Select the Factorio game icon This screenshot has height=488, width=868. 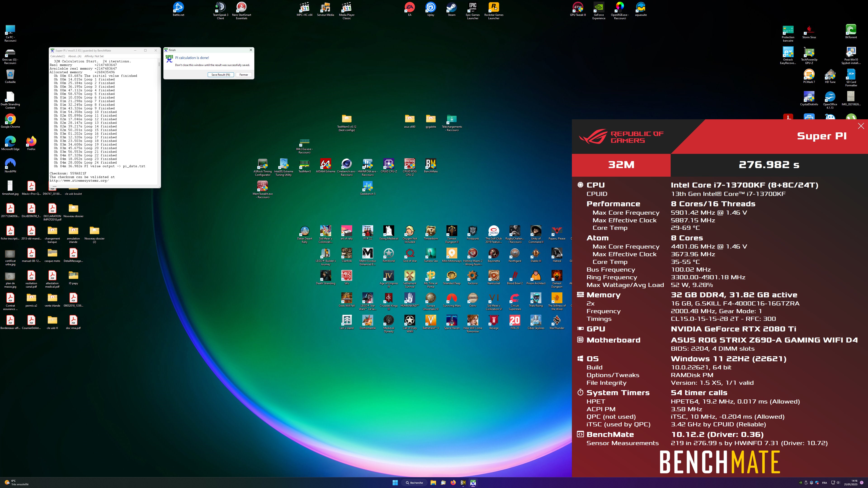point(473,277)
